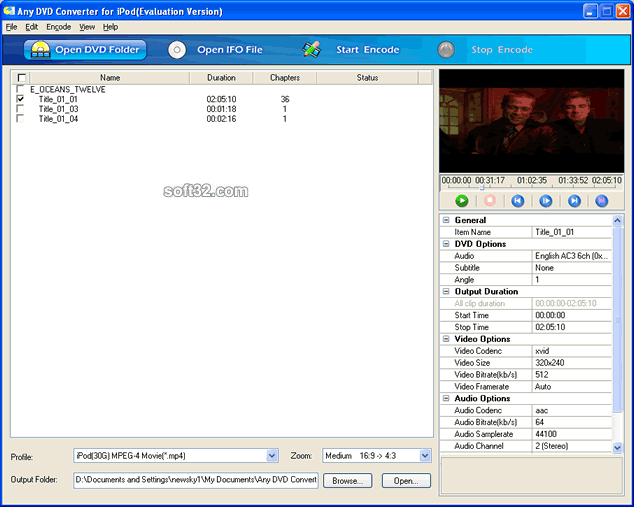Image resolution: width=634 pixels, height=507 pixels.
Task: Click the Video Codec value xvid
Action: [x=572, y=351]
